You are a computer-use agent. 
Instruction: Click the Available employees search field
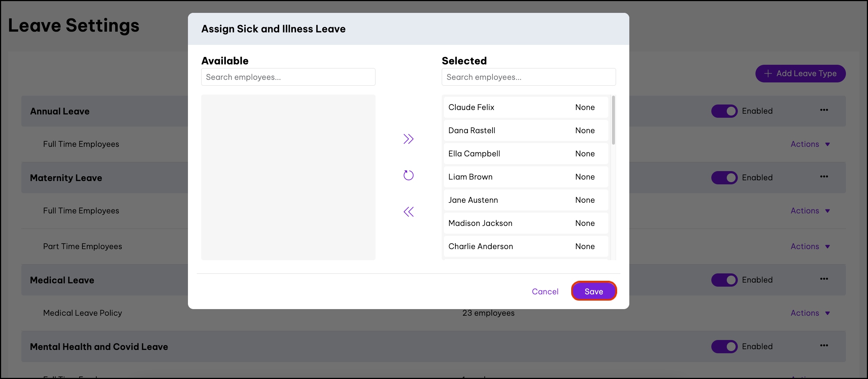point(288,77)
